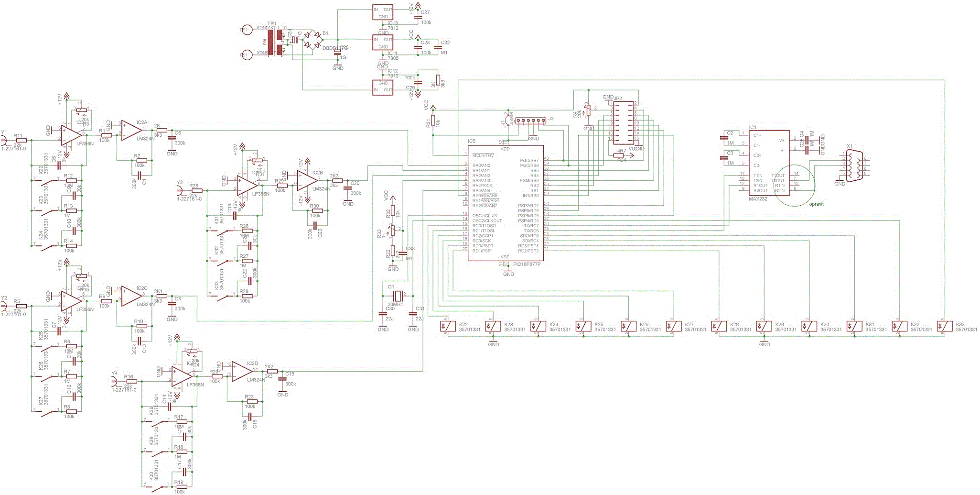
Task: Click the 'RA0/AN0' pin label
Action: tap(481, 165)
